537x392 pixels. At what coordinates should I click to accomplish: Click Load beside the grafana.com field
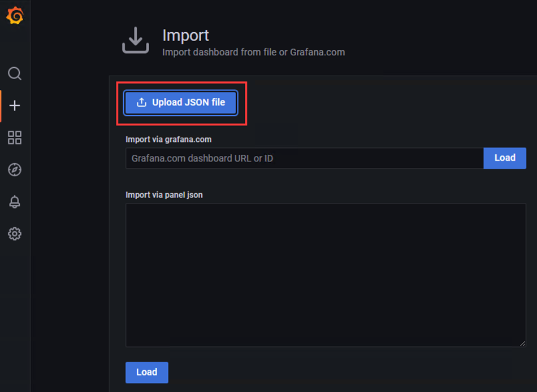tap(505, 158)
